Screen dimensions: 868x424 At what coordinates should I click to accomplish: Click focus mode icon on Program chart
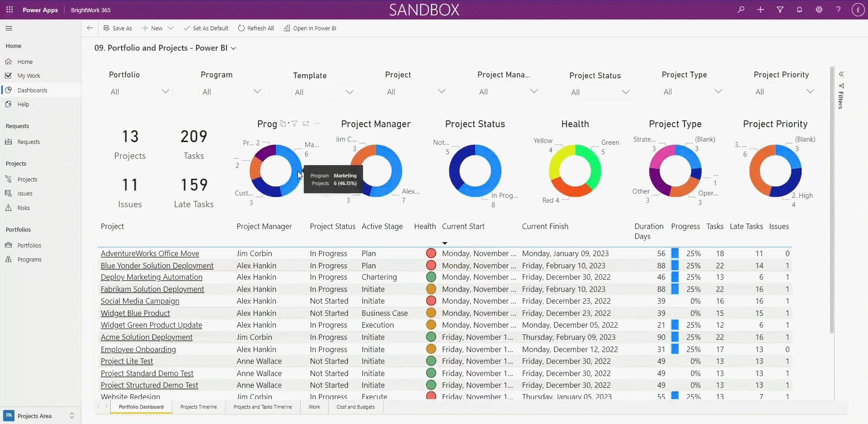pos(306,124)
